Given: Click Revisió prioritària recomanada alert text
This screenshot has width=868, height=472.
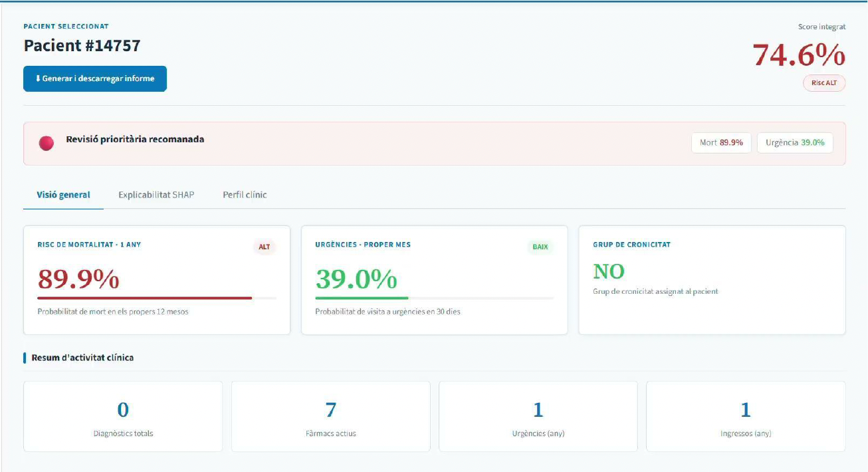Looking at the screenshot, I should [135, 140].
